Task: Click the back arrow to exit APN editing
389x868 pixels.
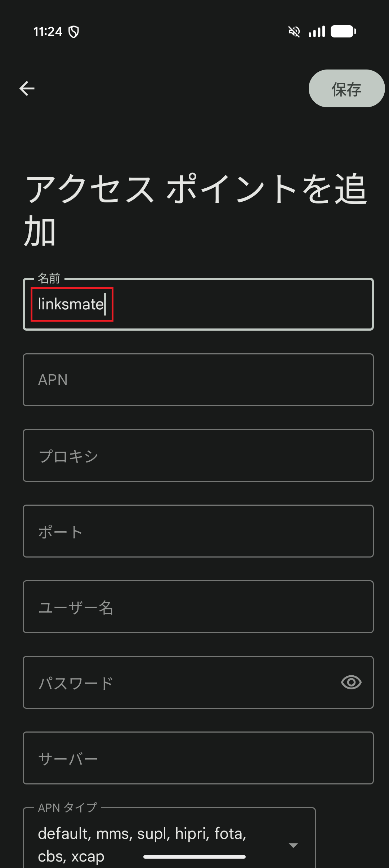Action: tap(27, 89)
